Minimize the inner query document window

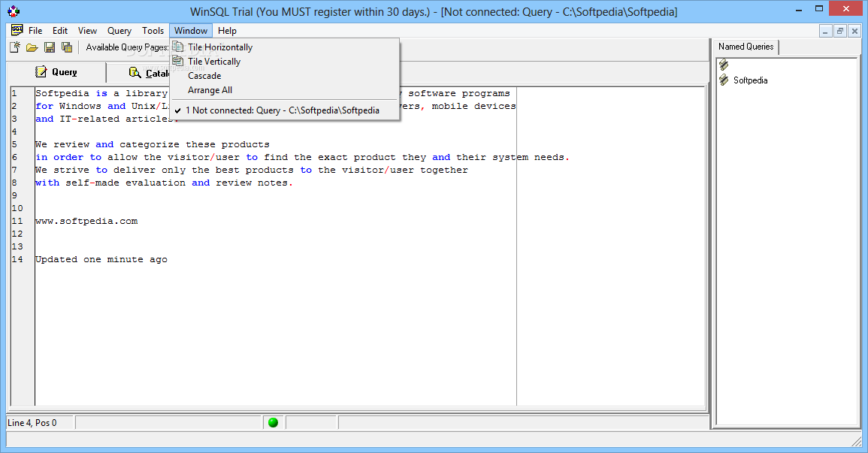point(825,32)
